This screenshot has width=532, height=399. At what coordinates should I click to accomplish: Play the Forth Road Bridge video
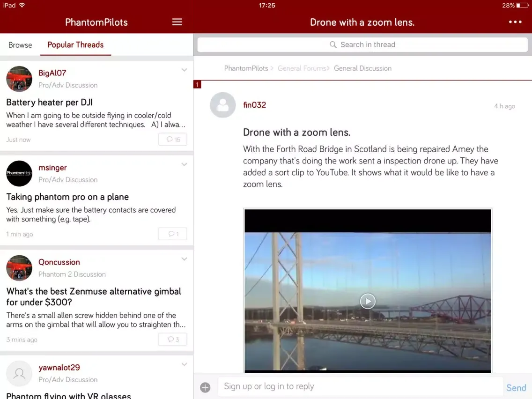click(x=368, y=301)
